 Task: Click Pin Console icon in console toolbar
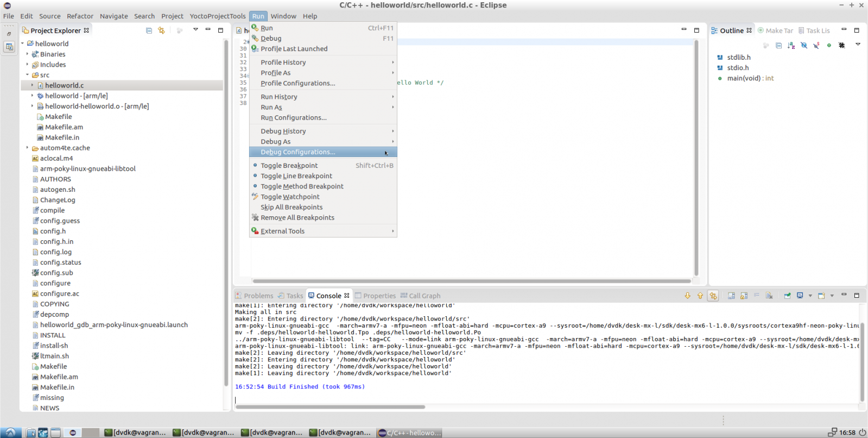[x=787, y=296]
